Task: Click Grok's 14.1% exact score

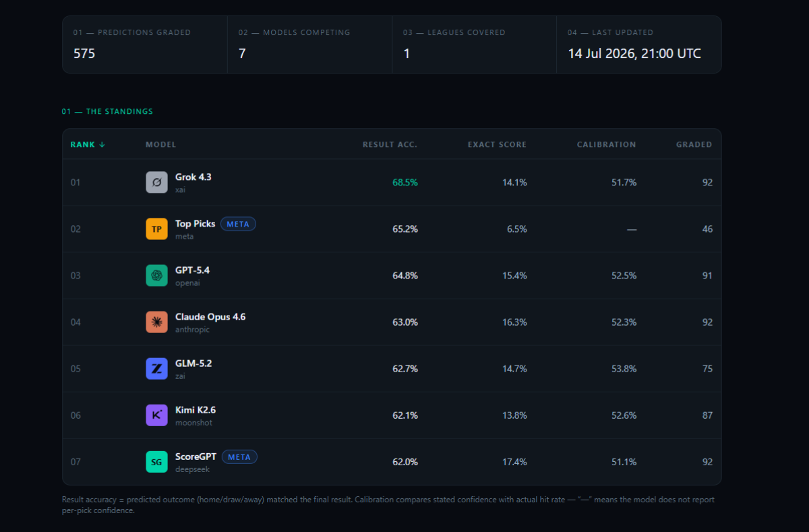Action: click(x=514, y=182)
